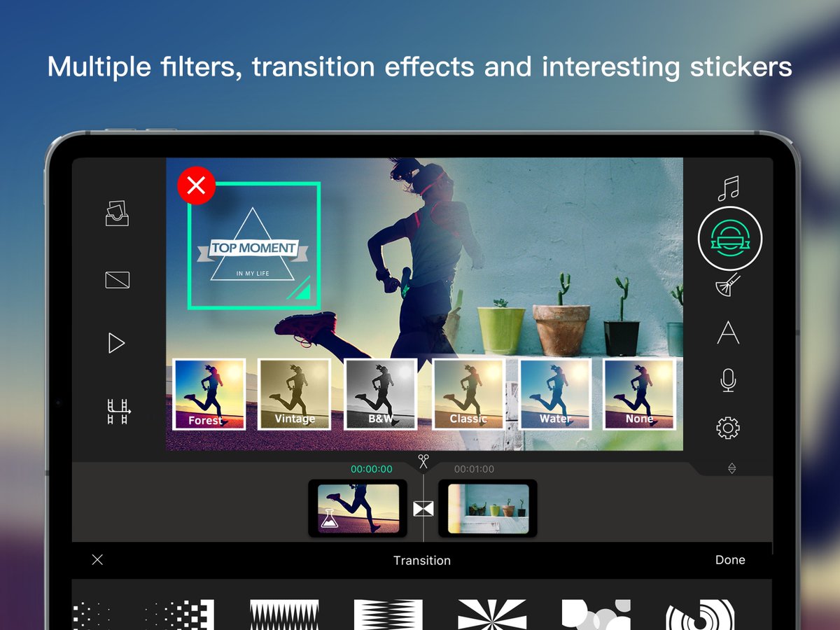The height and width of the screenshot is (630, 840).
Task: Click the export film strip icon
Action: tap(118, 412)
